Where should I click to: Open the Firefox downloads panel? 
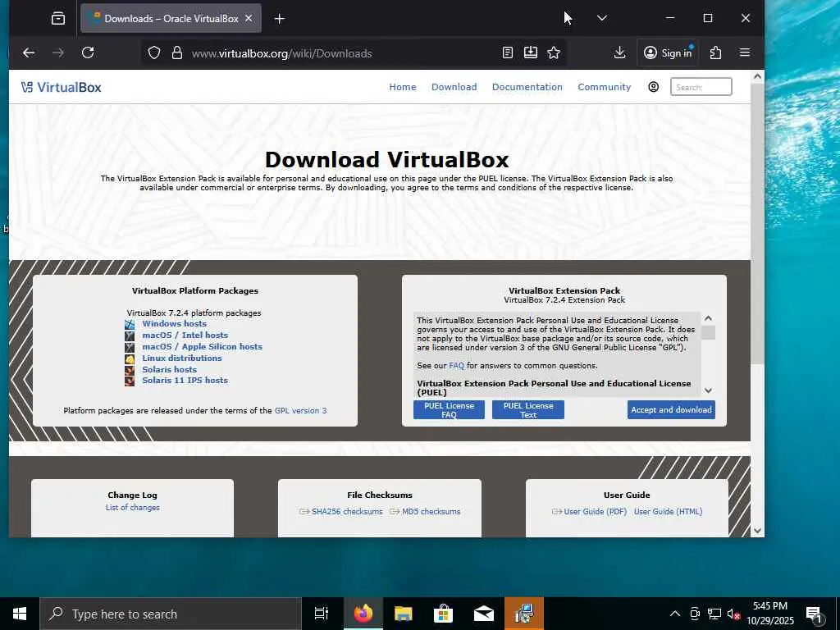(x=619, y=52)
